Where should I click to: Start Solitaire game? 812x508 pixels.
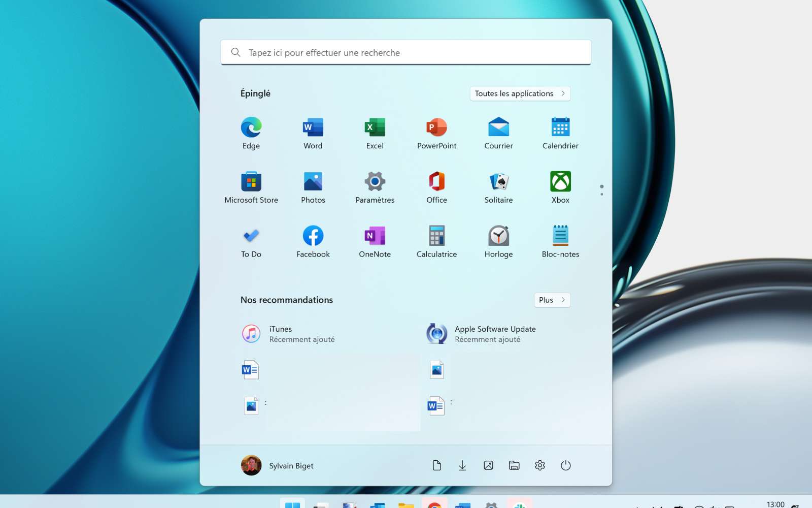coord(499,188)
